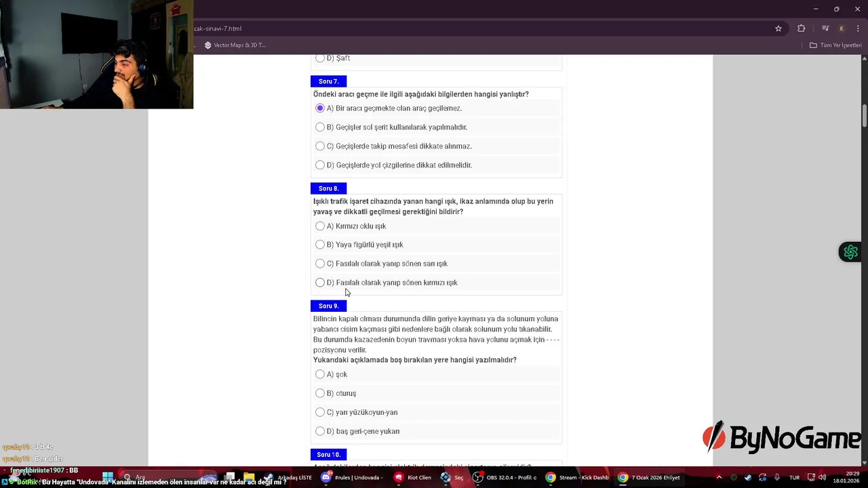Open Riot Client from the taskbar
868x488 pixels.
[x=412, y=477]
